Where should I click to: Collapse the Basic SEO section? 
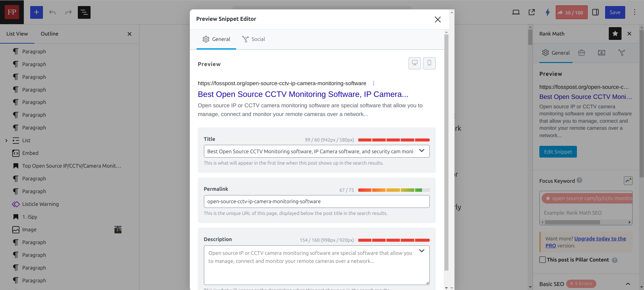pos(628,284)
